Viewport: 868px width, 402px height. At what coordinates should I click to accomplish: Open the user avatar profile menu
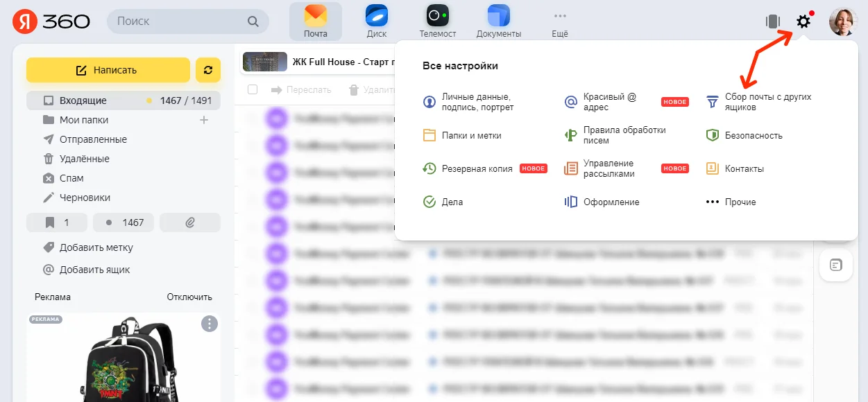pos(843,21)
